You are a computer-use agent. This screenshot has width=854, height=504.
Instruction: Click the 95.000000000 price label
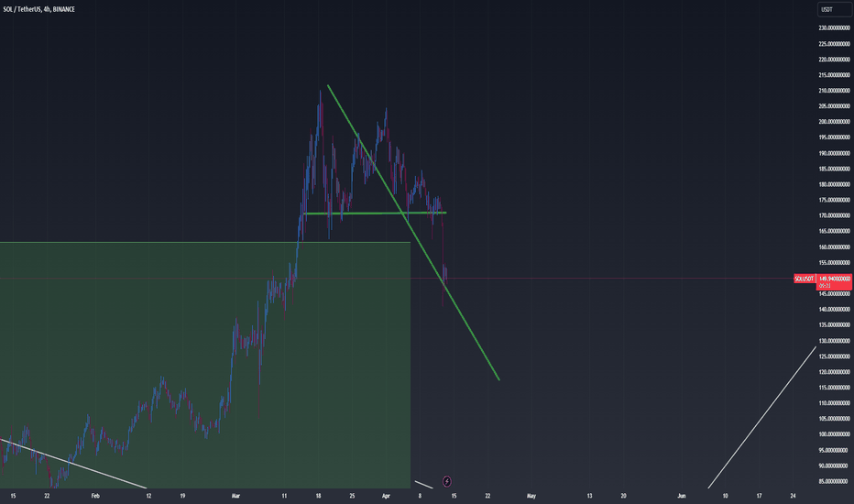coord(835,450)
